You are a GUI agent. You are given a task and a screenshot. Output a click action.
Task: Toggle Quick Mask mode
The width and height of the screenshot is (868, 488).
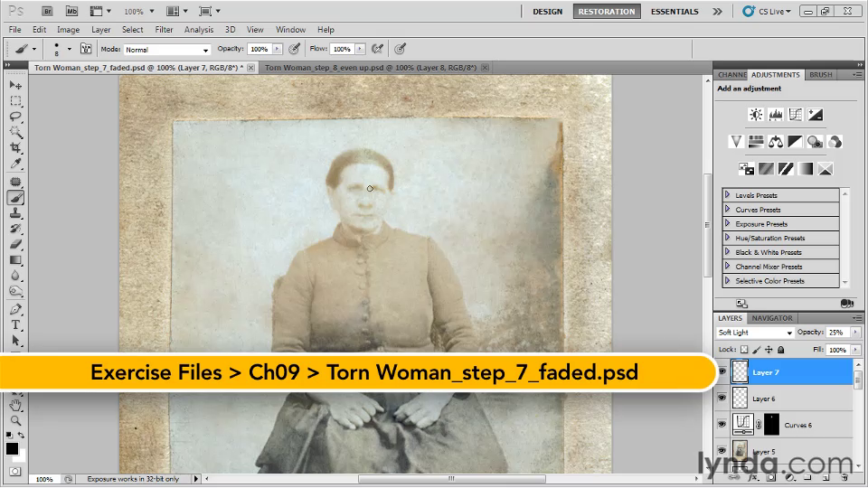(15, 472)
